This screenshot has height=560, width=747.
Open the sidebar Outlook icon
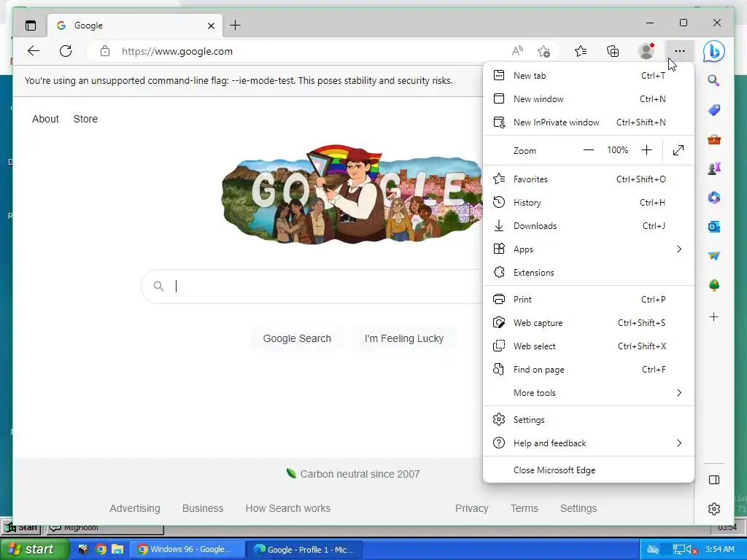click(713, 227)
